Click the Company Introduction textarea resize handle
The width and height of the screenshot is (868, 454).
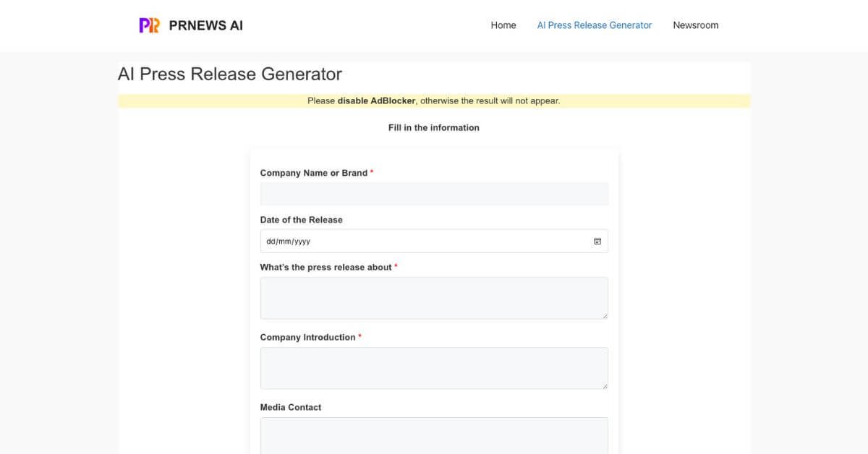pyautogui.click(x=605, y=385)
